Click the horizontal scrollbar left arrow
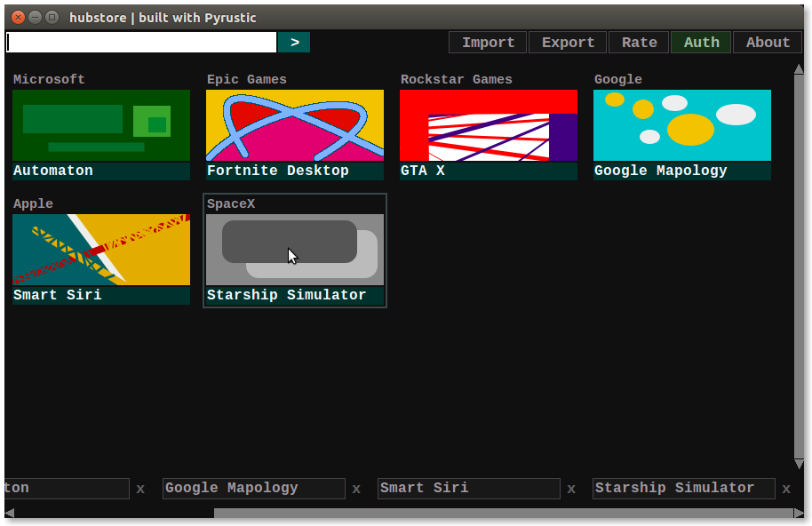The width and height of the screenshot is (812, 526). coord(10,513)
